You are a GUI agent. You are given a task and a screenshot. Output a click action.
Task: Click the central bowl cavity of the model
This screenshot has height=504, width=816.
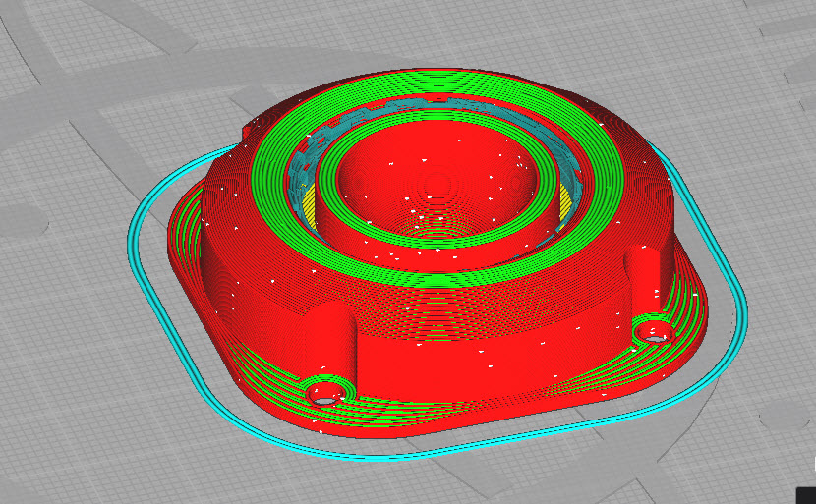tap(437, 182)
